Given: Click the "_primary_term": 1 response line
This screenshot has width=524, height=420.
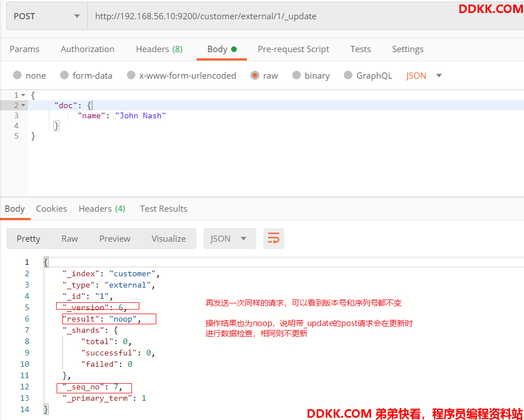Looking at the screenshot, I should (x=104, y=398).
